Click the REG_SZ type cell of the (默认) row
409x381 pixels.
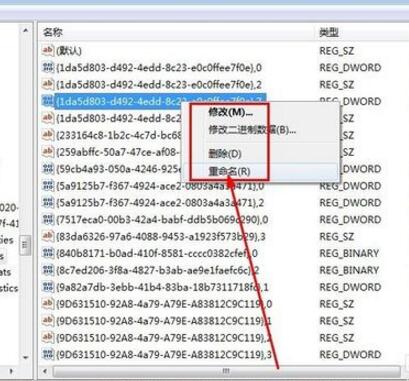pos(336,51)
